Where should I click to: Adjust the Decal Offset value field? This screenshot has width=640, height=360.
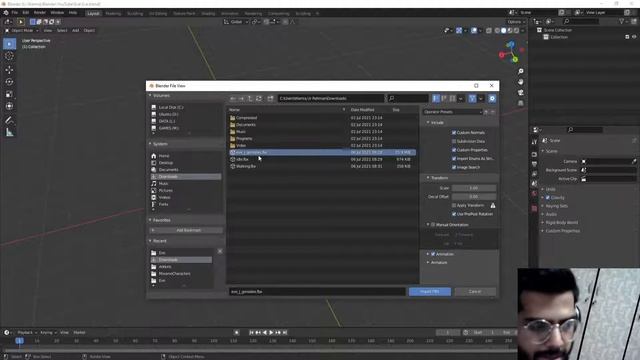[474, 197]
